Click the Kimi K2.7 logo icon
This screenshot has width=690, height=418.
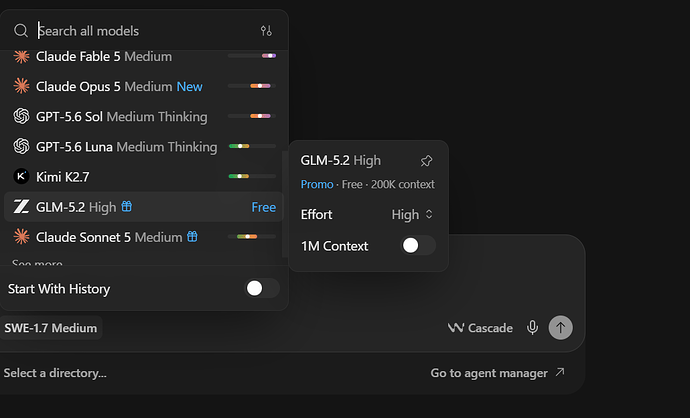click(21, 176)
